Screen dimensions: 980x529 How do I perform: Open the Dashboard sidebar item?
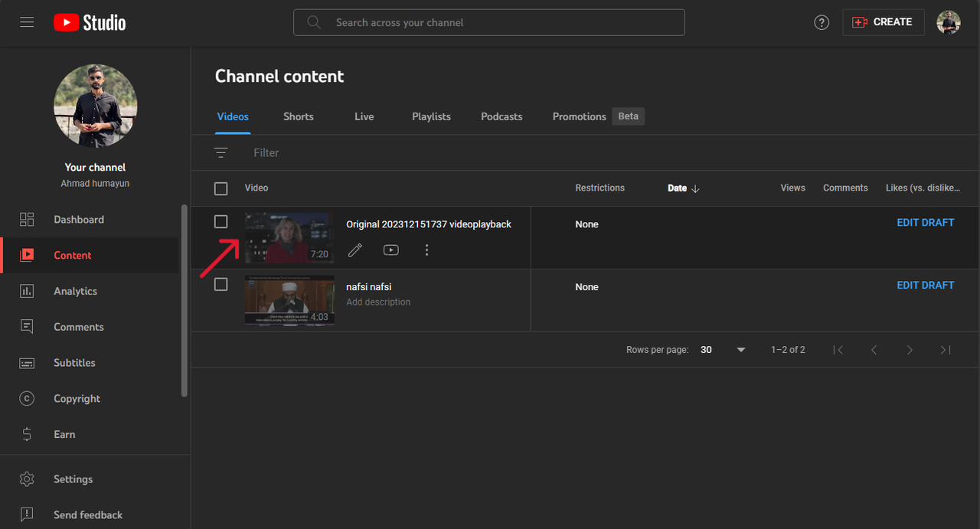[90, 220]
